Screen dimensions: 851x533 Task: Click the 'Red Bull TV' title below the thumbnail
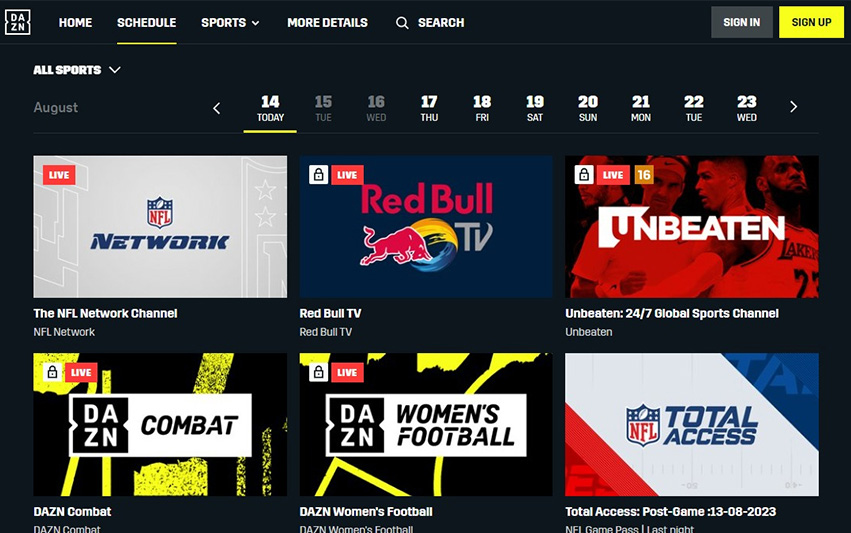point(330,313)
